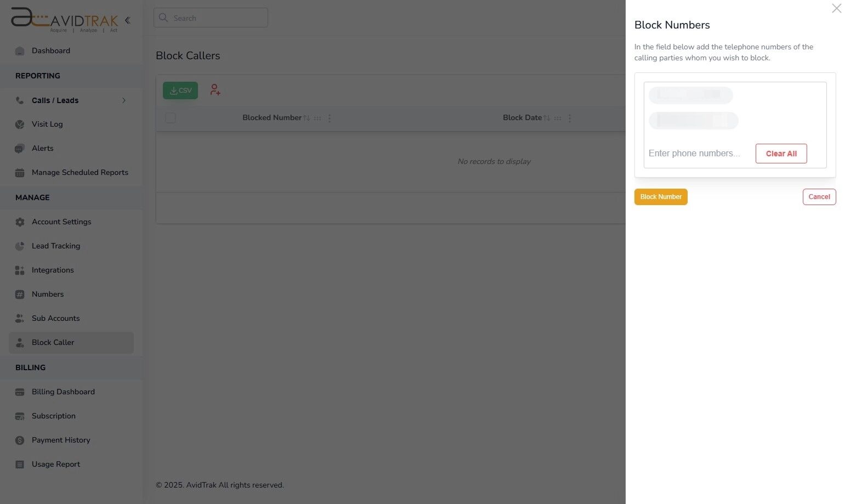Screen dimensions: 845x504
Task: Click the Payment History dollar icon
Action: (20, 440)
